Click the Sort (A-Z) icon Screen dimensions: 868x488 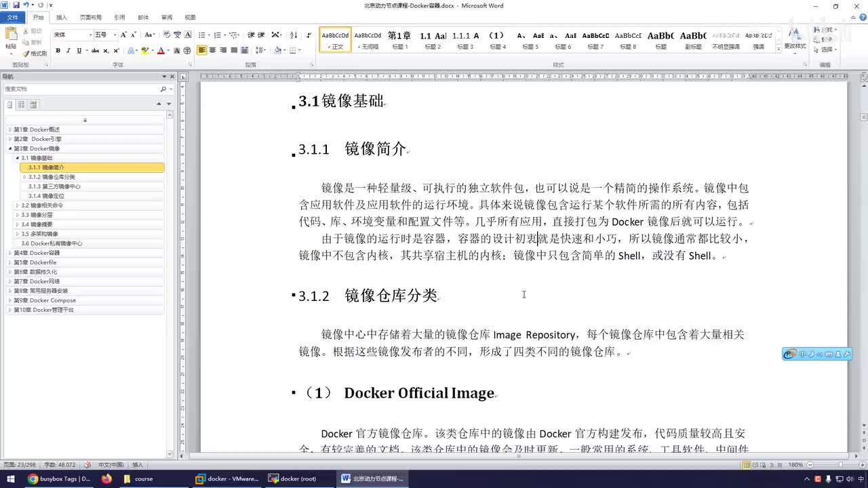[x=294, y=35]
